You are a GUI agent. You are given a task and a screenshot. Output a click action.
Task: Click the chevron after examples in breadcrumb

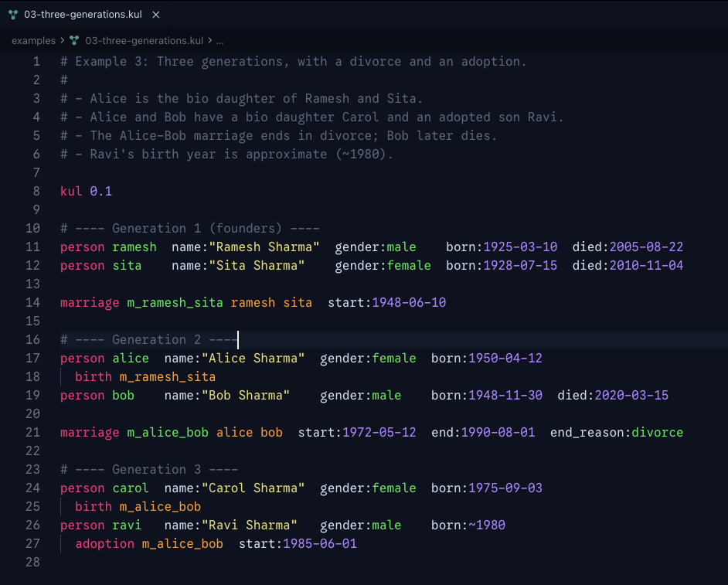point(63,40)
